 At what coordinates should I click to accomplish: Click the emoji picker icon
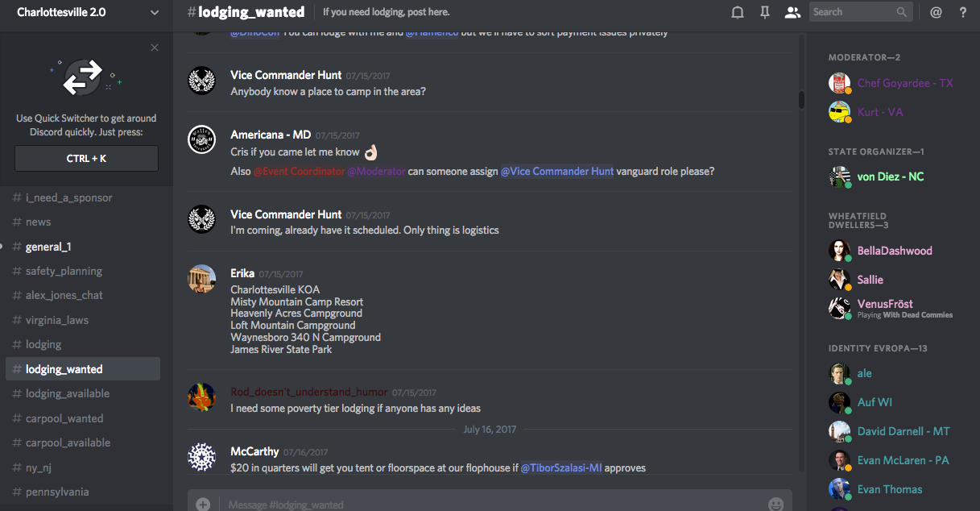click(775, 504)
